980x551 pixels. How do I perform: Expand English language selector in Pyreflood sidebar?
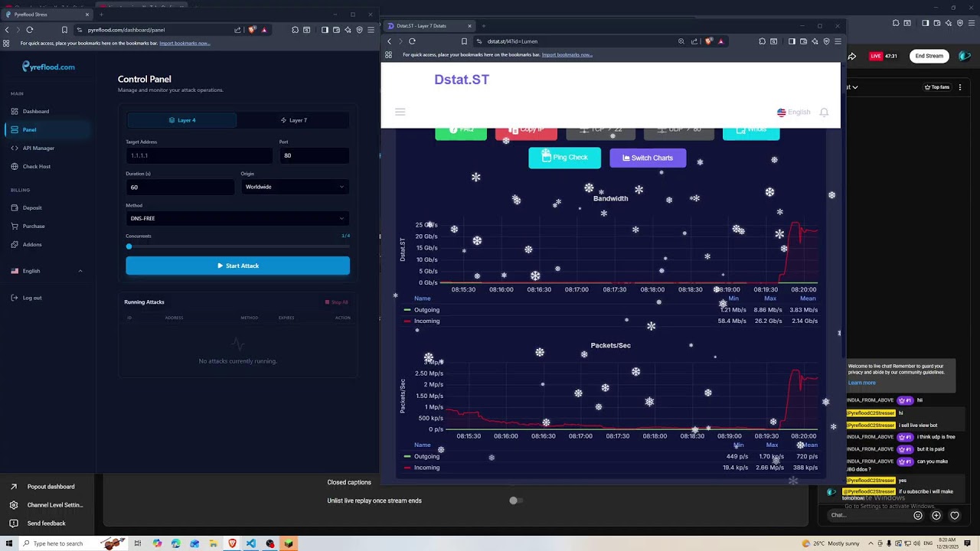(47, 271)
